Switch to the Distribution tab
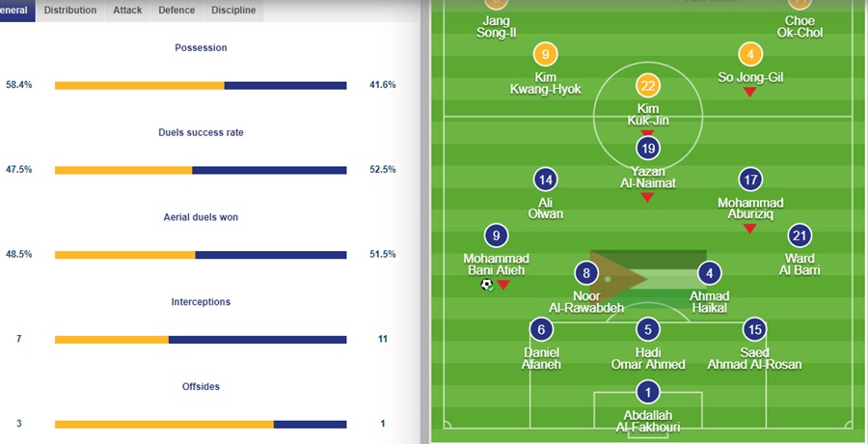The height and width of the screenshot is (444, 868). (70, 11)
